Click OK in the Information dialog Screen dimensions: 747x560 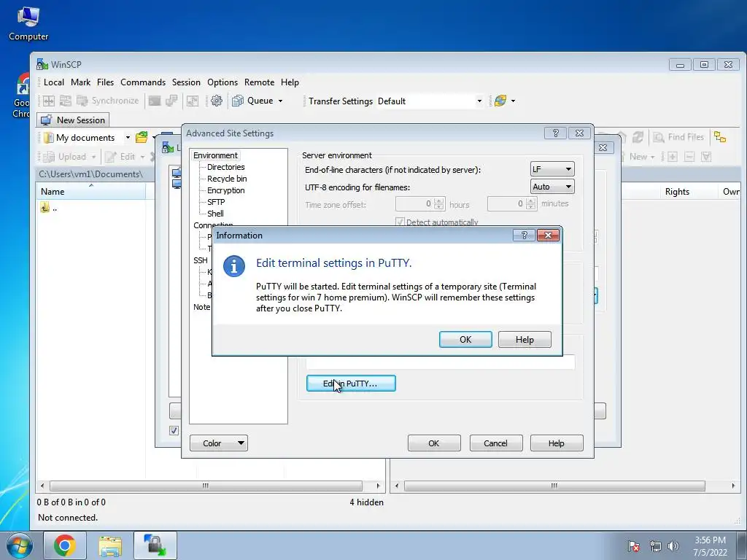pyautogui.click(x=465, y=340)
